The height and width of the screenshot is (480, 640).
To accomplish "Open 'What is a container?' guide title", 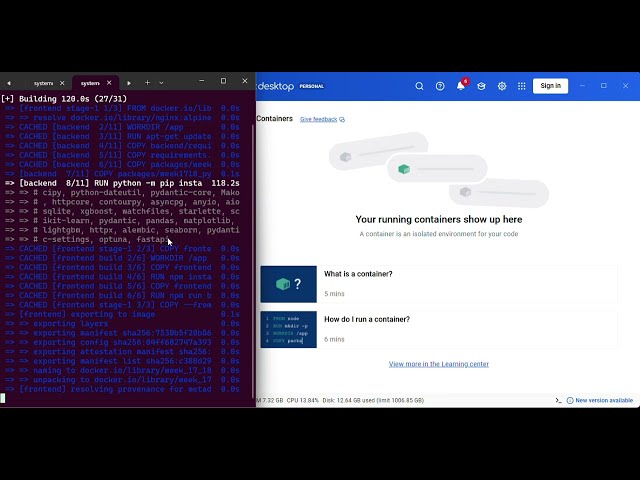I will coord(358,274).
